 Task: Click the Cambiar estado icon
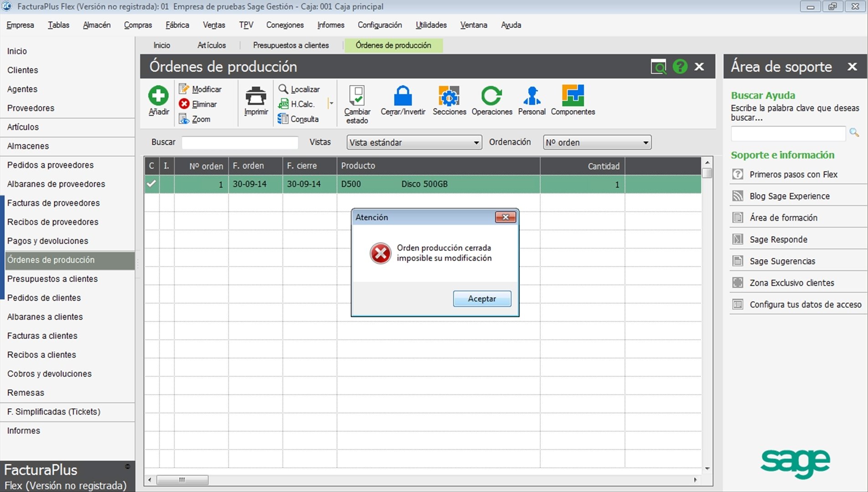click(357, 96)
